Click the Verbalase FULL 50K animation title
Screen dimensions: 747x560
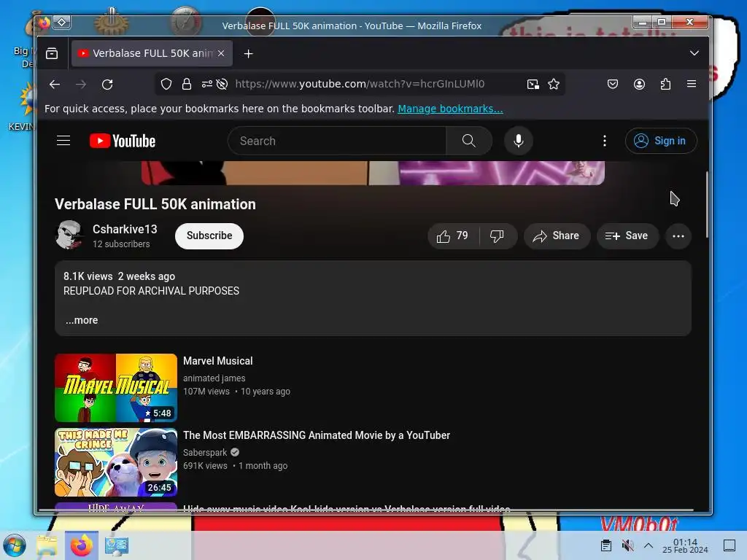click(x=155, y=204)
